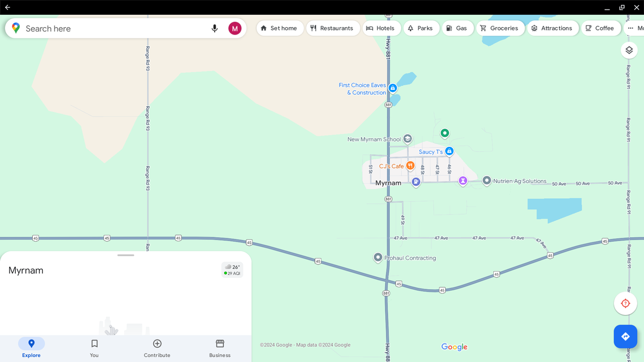Open weather and air quality widget
The width and height of the screenshot is (644, 362).
(x=232, y=269)
